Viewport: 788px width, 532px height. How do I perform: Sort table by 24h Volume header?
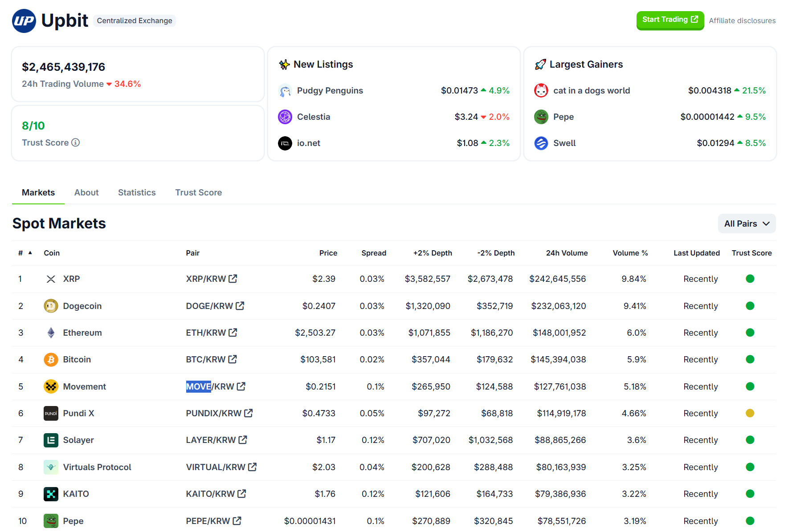(x=567, y=253)
